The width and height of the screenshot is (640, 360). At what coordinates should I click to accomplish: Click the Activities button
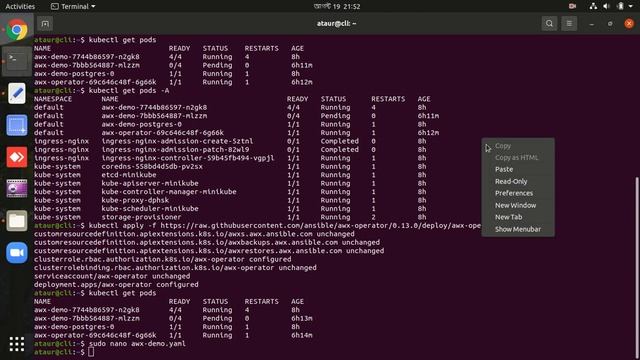(x=20, y=7)
